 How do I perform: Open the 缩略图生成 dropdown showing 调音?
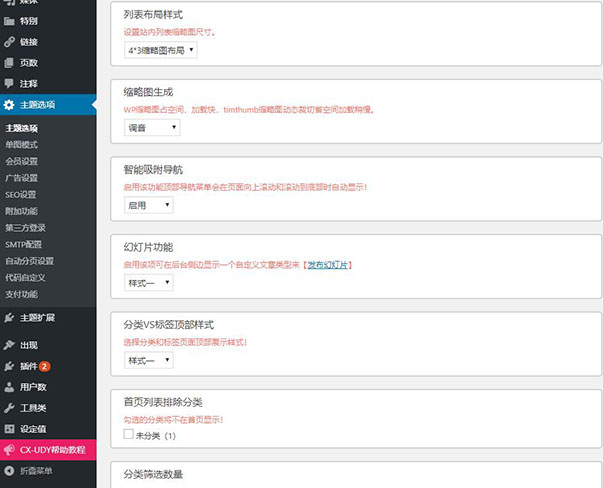(x=151, y=127)
